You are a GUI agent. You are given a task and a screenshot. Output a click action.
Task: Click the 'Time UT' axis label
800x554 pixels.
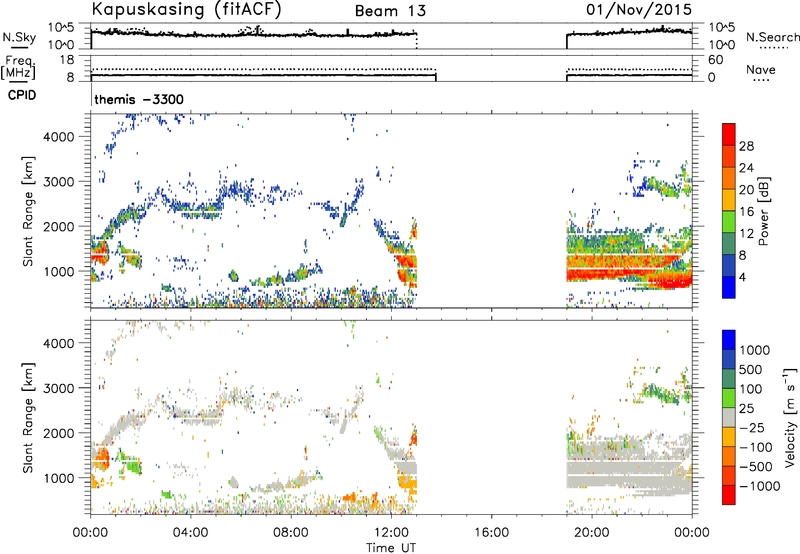tap(391, 548)
